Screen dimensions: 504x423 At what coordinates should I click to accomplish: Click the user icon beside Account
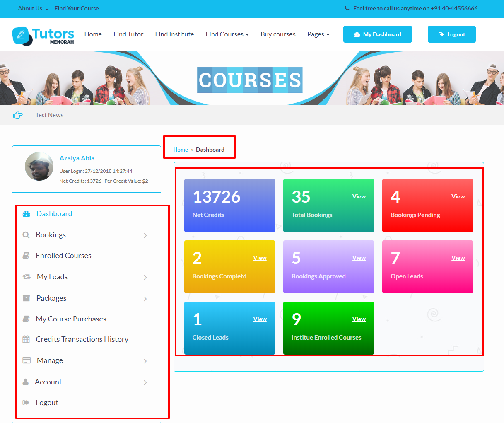pyautogui.click(x=26, y=382)
